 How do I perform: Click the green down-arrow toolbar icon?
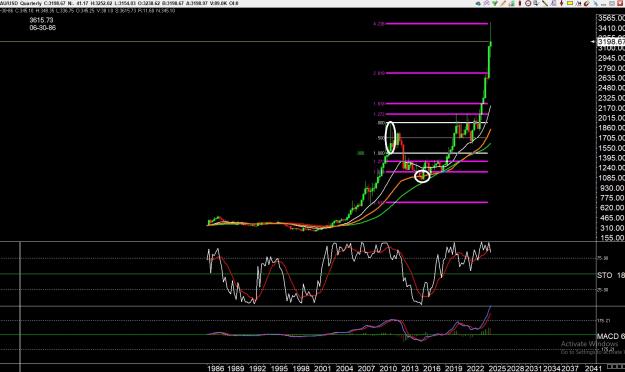click(x=495, y=3)
